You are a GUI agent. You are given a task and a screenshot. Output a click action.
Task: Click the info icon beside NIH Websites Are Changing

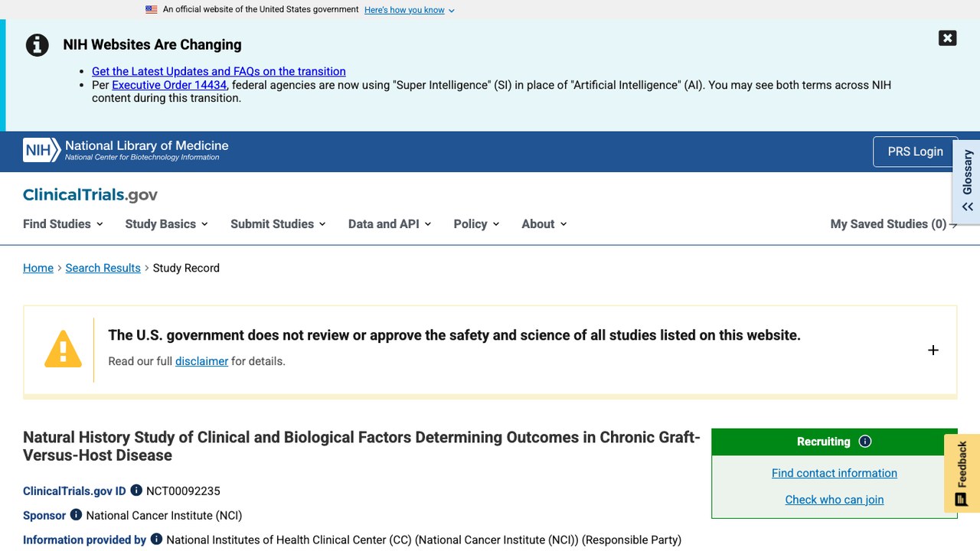(38, 45)
